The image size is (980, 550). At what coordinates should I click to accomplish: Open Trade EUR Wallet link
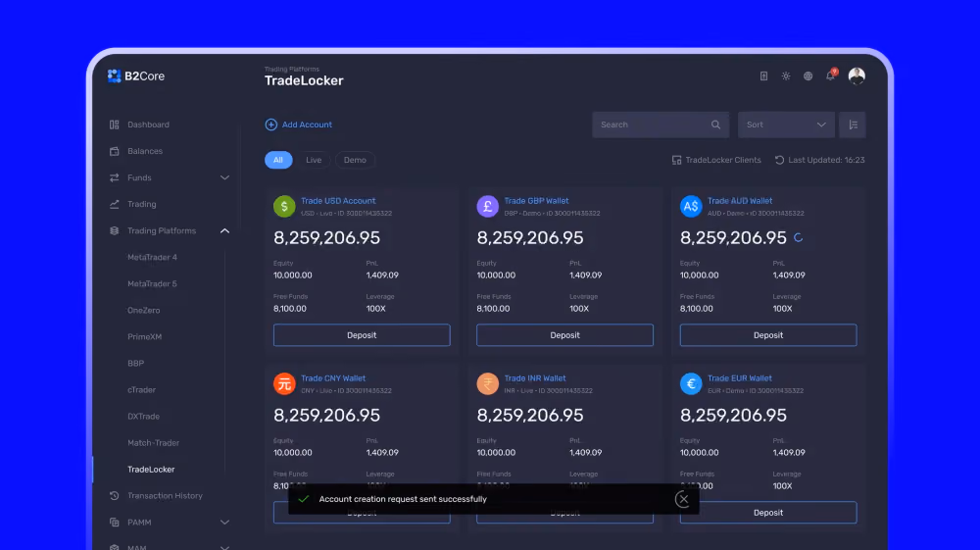tap(739, 378)
